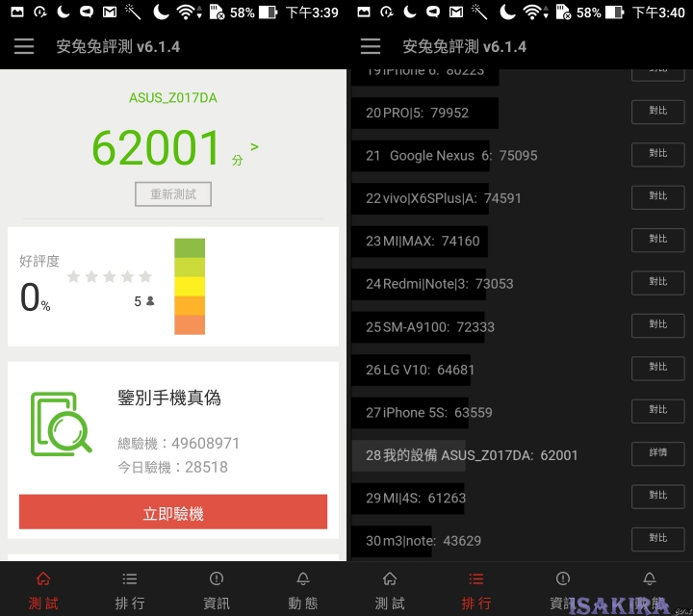Image resolution: width=693 pixels, height=616 pixels.
Task: Compare with Redmi Note 3 via 對比
Action: (x=658, y=283)
